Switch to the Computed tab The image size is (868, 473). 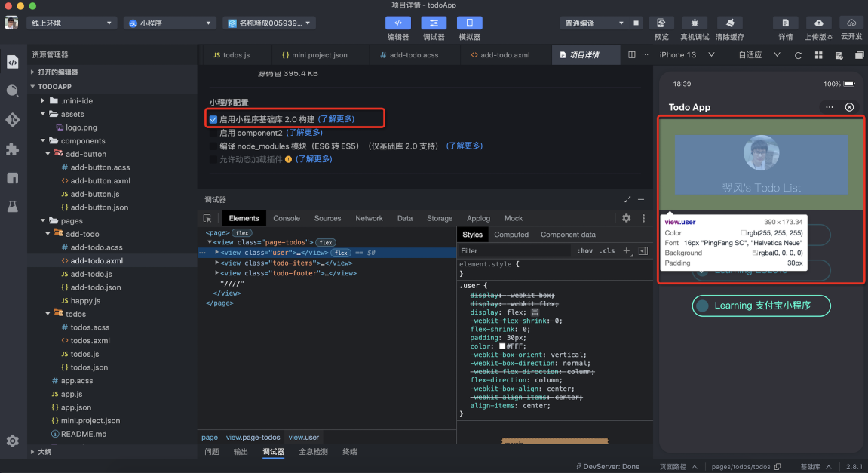[x=511, y=235]
